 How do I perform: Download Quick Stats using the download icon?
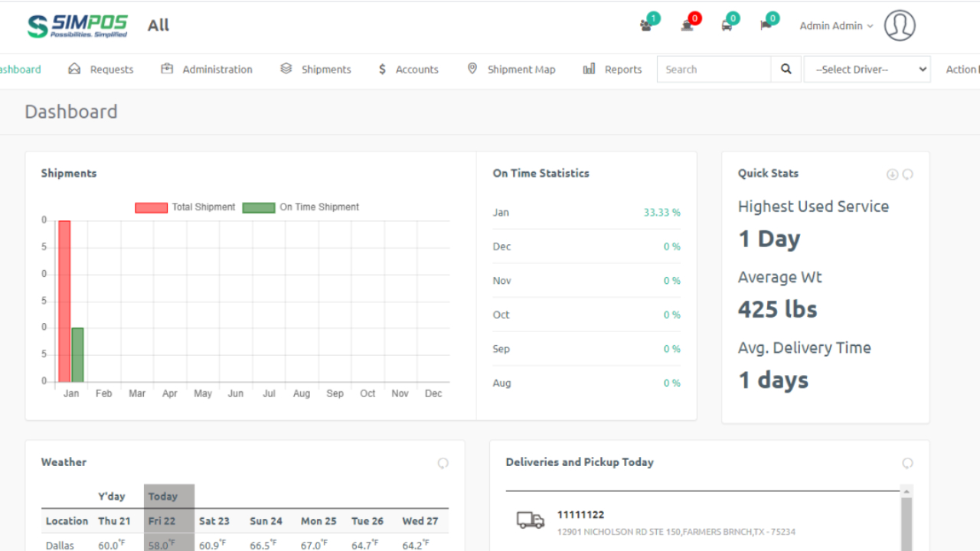pyautogui.click(x=892, y=174)
